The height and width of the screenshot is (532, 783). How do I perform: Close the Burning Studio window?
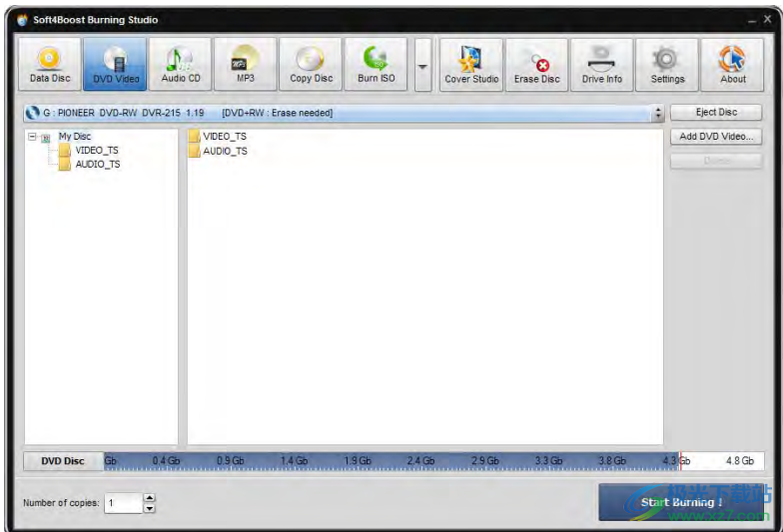(767, 20)
